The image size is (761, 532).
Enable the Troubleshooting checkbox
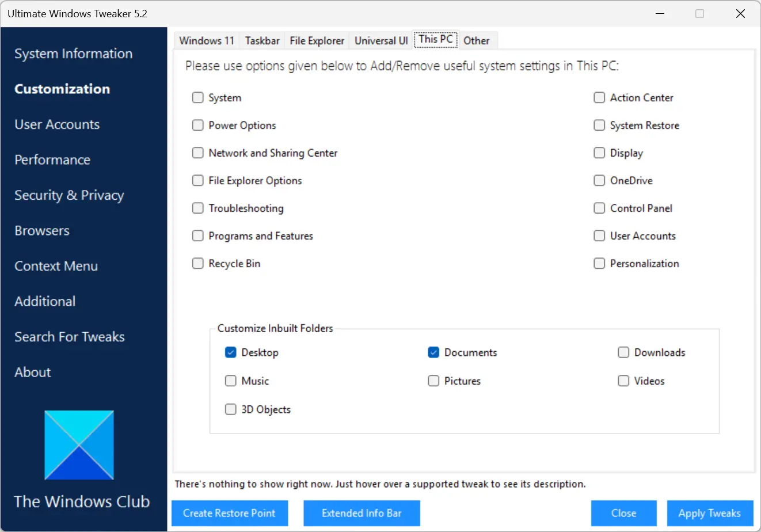click(x=198, y=208)
